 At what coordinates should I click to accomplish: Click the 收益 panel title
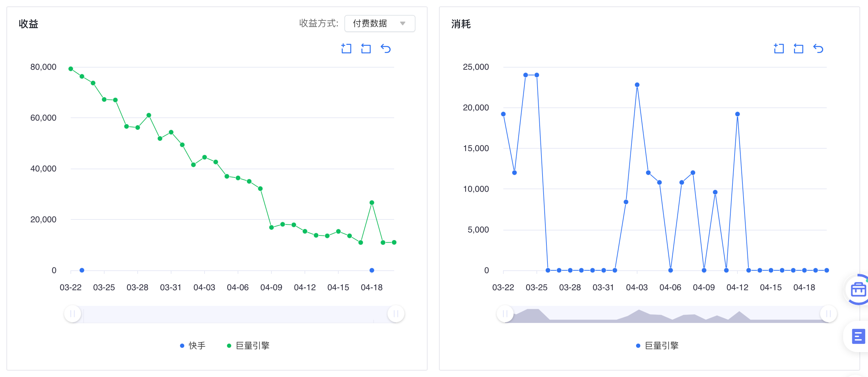[x=28, y=24]
